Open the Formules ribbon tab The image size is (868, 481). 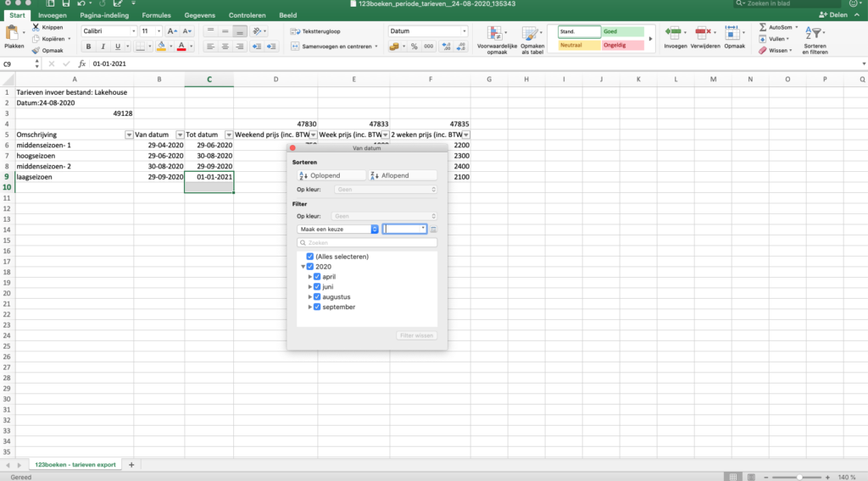(x=156, y=15)
